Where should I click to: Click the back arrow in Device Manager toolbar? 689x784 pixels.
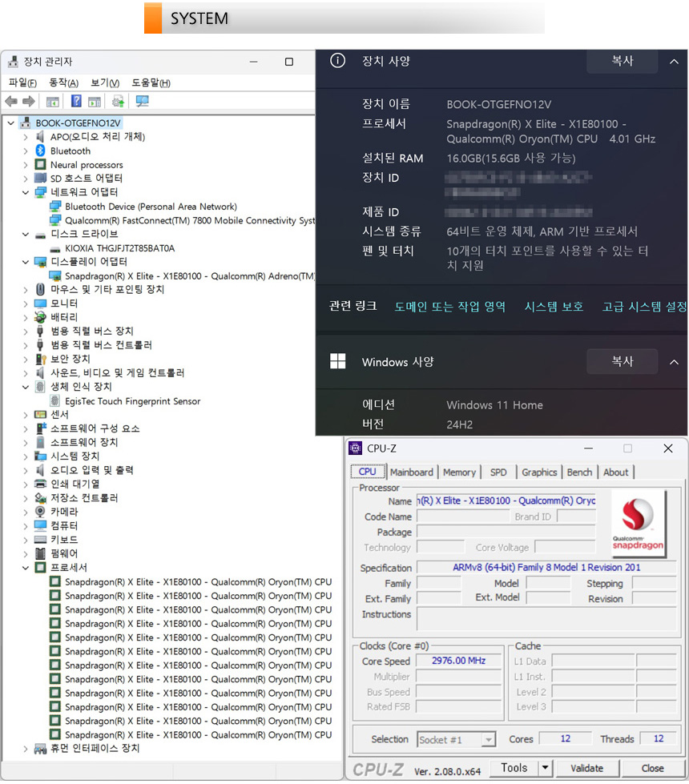[x=11, y=102]
